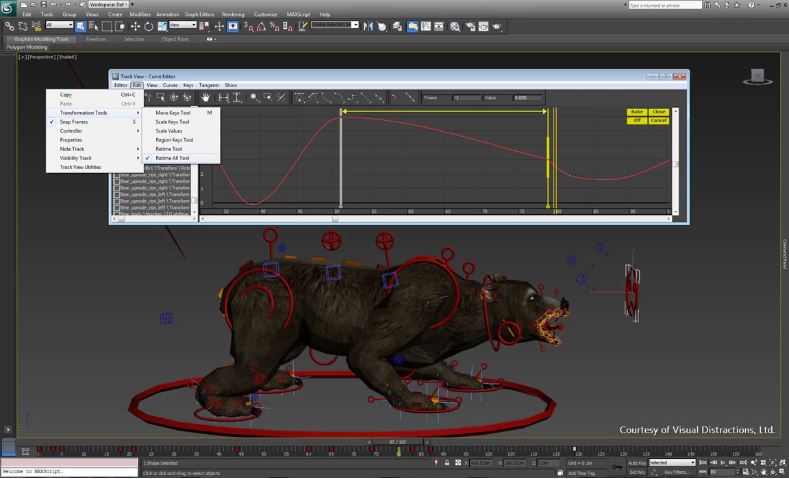Click Save File in quick access bar
Viewport: 789px width, 479px height.
43,5
